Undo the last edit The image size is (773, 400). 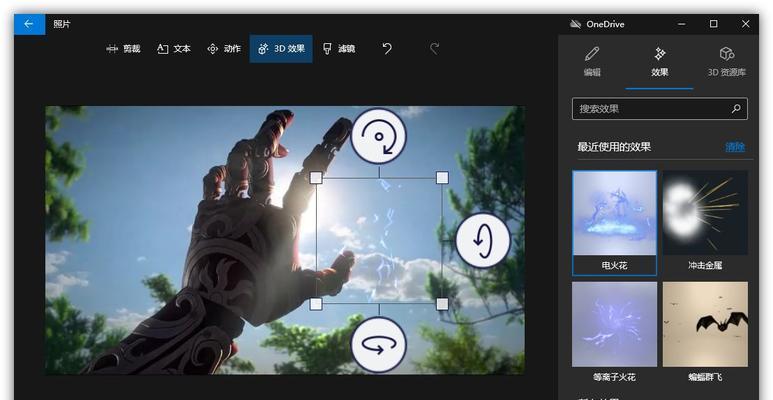pyautogui.click(x=387, y=49)
